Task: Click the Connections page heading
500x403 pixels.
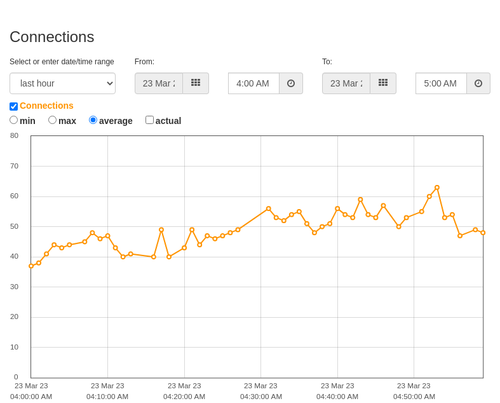Action: coord(52,37)
